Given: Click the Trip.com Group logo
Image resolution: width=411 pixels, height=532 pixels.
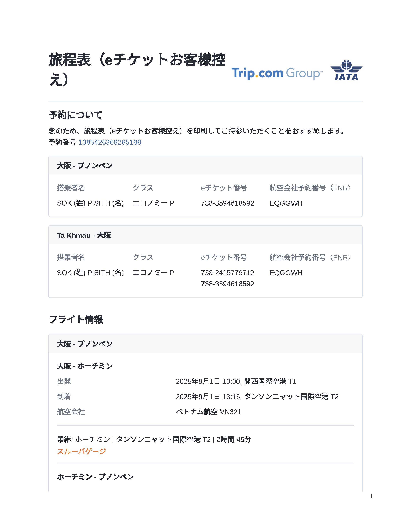Looking at the screenshot, I should 277,73.
